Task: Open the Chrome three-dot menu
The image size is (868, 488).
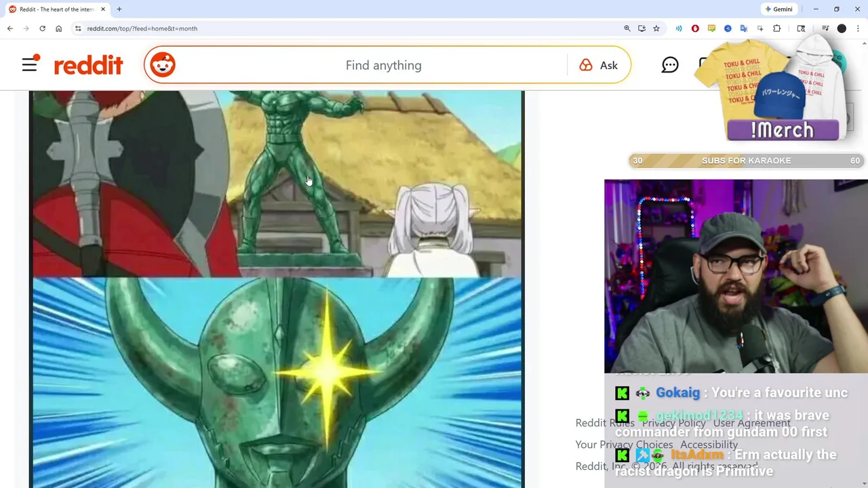Action: pyautogui.click(x=858, y=28)
